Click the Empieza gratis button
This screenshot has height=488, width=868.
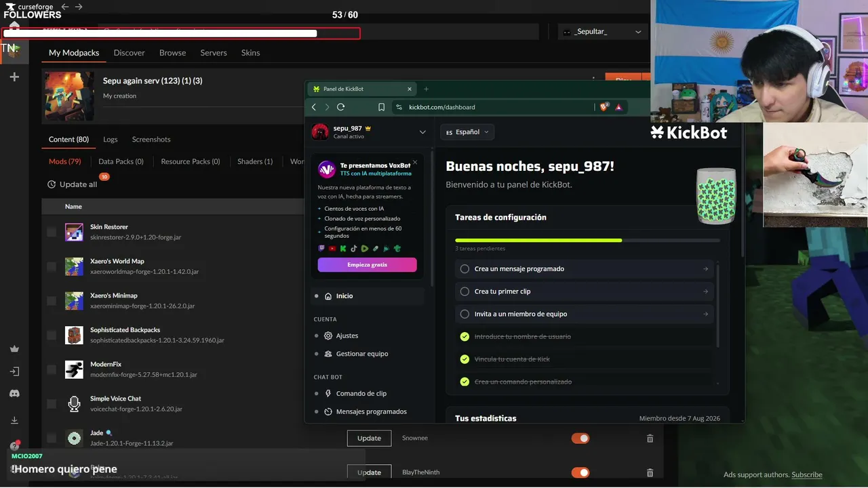point(367,264)
